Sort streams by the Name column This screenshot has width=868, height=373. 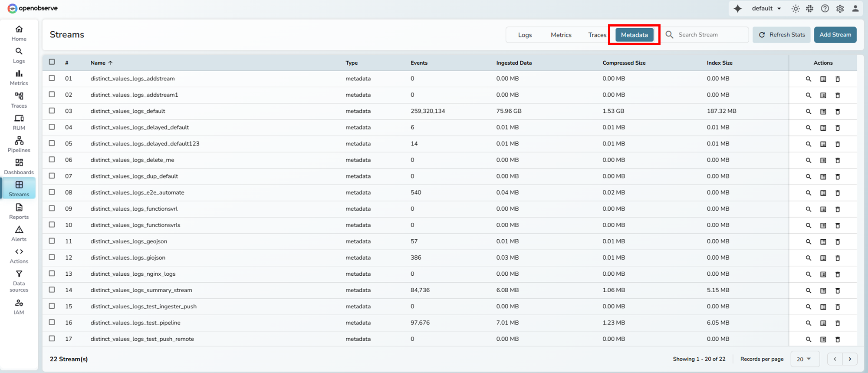pyautogui.click(x=102, y=63)
